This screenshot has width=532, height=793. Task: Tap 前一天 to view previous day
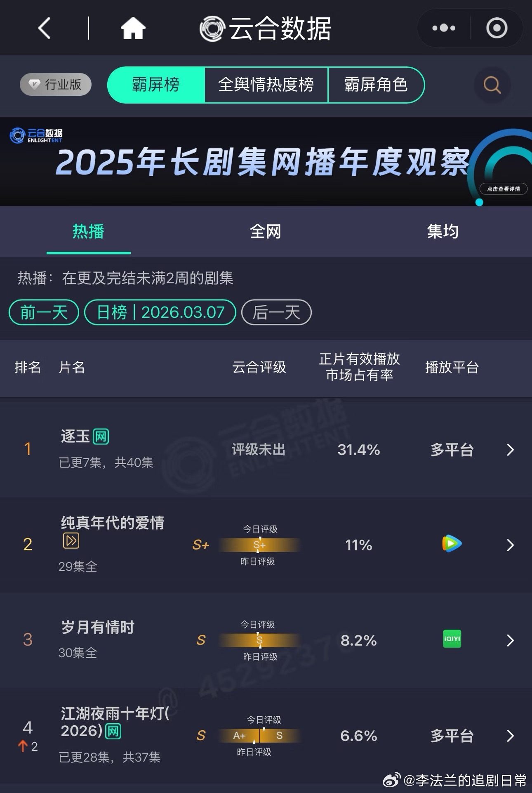[x=43, y=312]
